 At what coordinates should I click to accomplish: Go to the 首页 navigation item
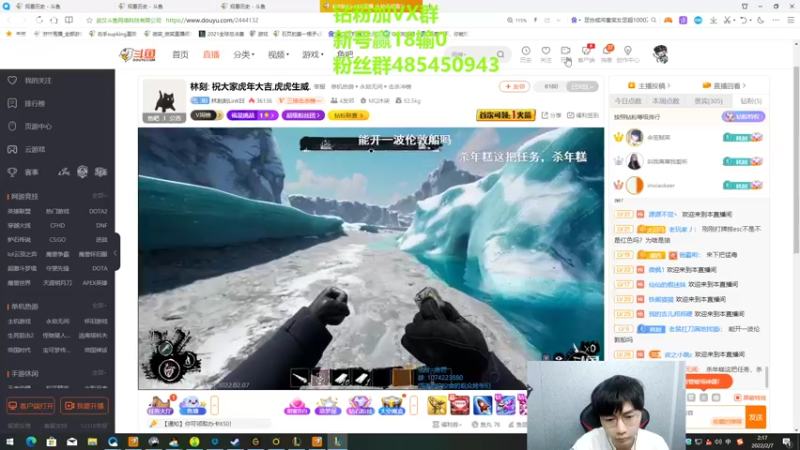pos(180,55)
